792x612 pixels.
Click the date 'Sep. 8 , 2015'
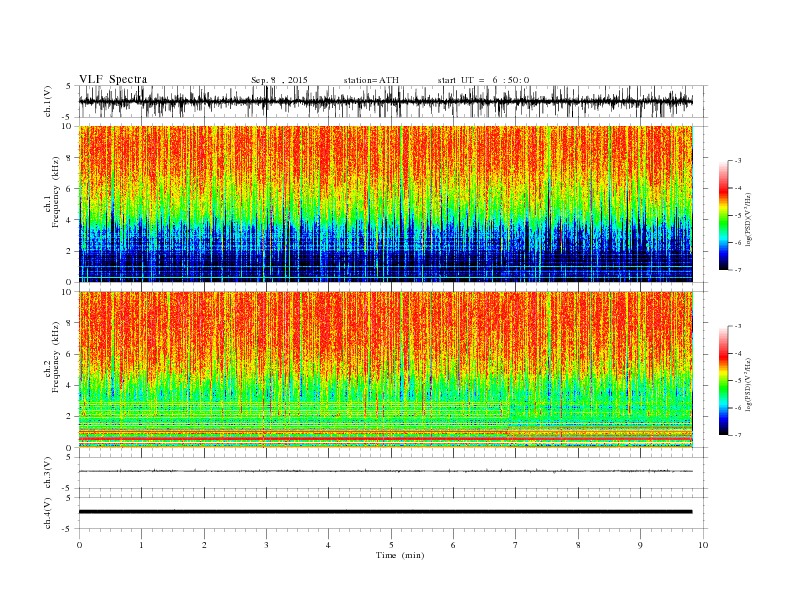tap(279, 80)
